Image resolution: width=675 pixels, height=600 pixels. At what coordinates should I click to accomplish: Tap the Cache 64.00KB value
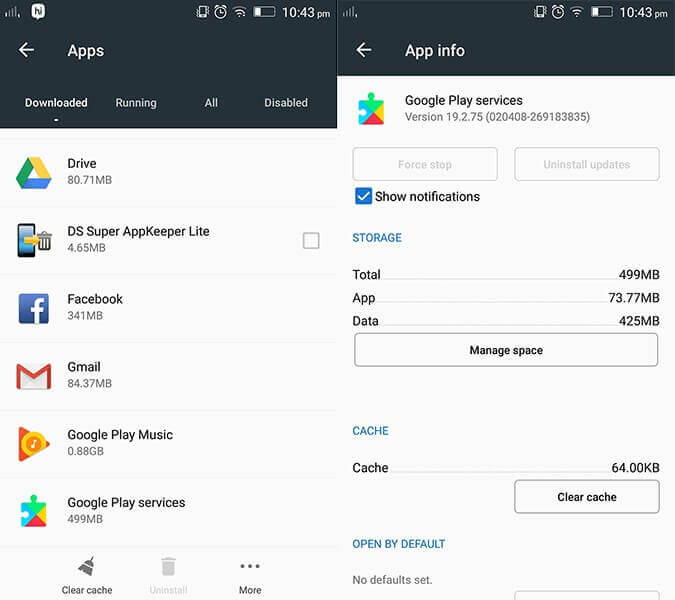tap(635, 468)
